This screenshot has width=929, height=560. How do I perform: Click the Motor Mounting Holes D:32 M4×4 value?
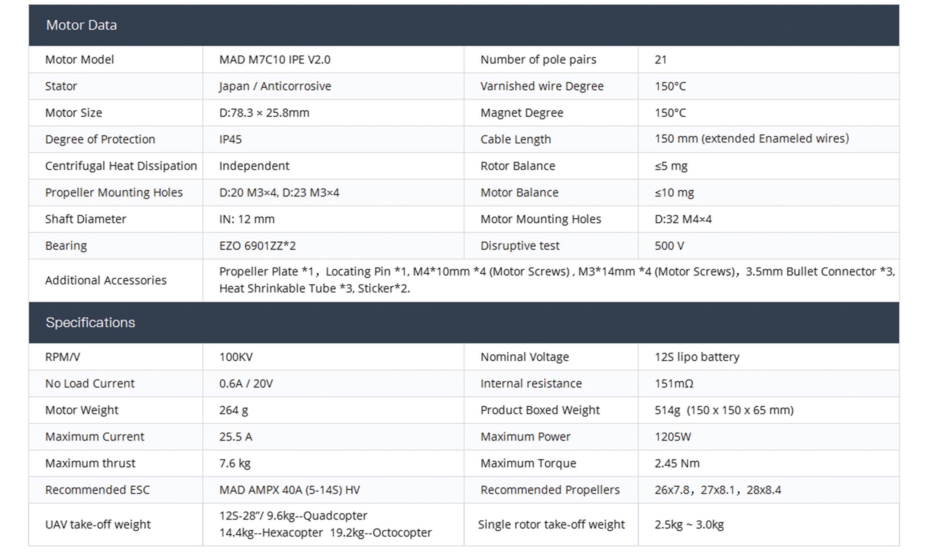[683, 219]
